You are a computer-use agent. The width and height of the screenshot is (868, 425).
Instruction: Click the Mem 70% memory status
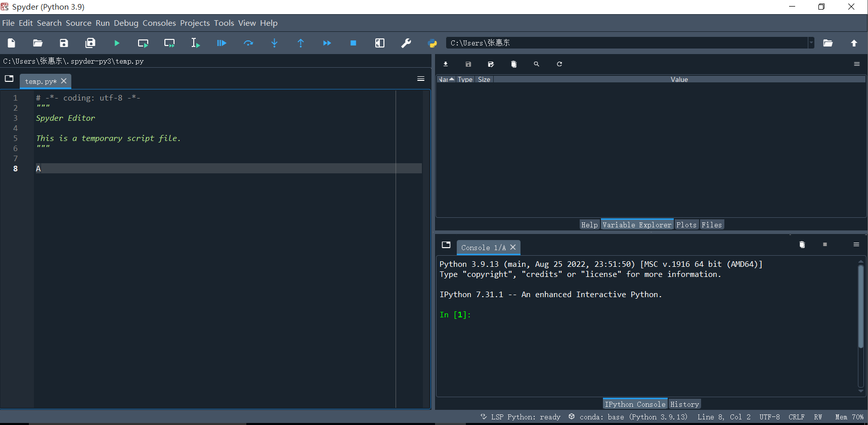pyautogui.click(x=849, y=417)
